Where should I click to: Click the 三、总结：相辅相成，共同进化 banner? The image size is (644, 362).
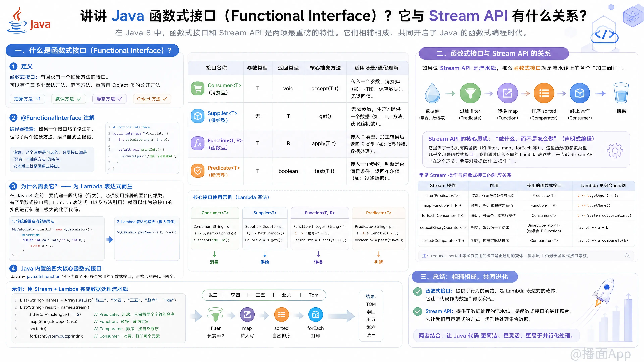(x=465, y=277)
